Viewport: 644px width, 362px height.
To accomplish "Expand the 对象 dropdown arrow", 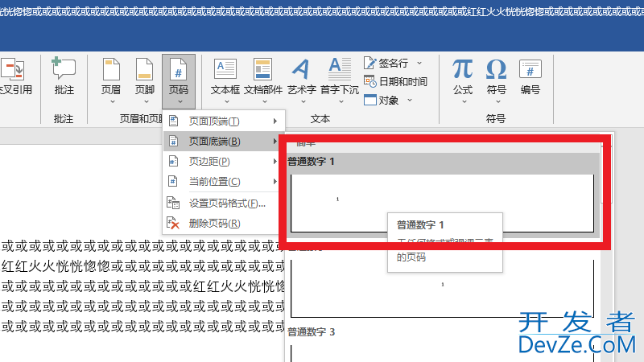I will tap(410, 100).
